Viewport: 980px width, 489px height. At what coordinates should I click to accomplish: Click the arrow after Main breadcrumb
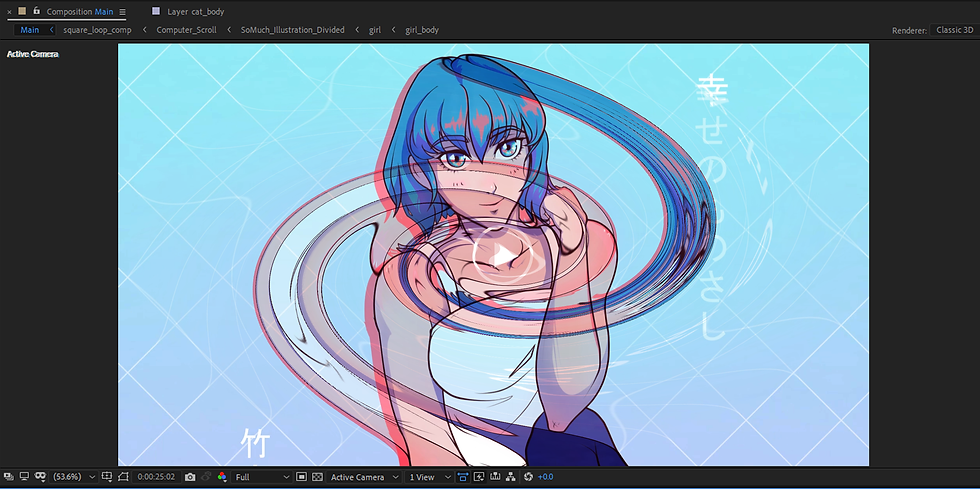tap(51, 29)
